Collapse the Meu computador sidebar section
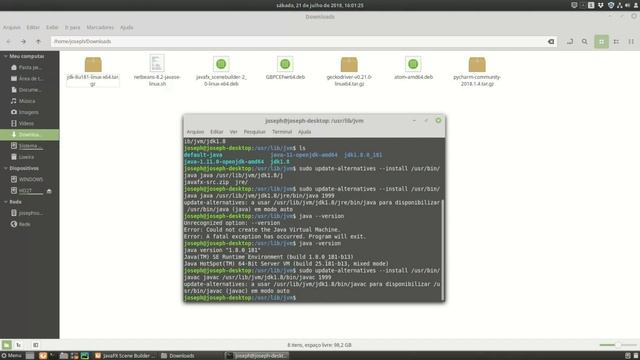640x360 pixels. 6,56
